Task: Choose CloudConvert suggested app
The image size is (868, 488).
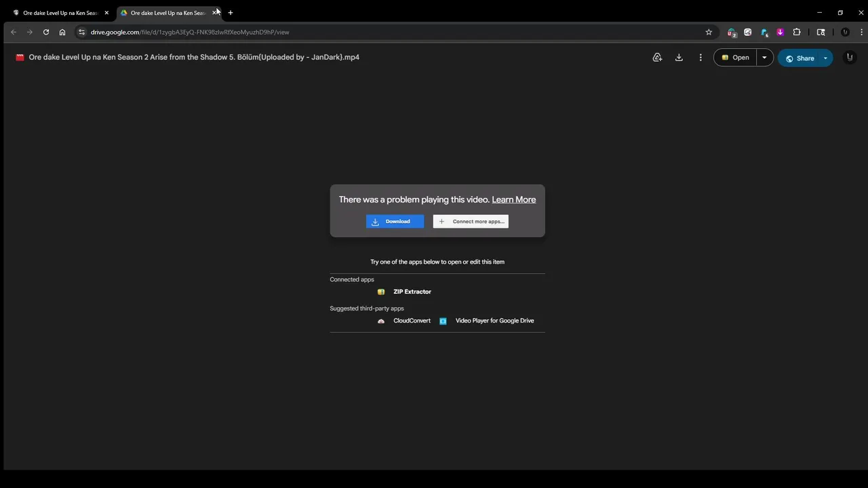Action: pos(412,321)
